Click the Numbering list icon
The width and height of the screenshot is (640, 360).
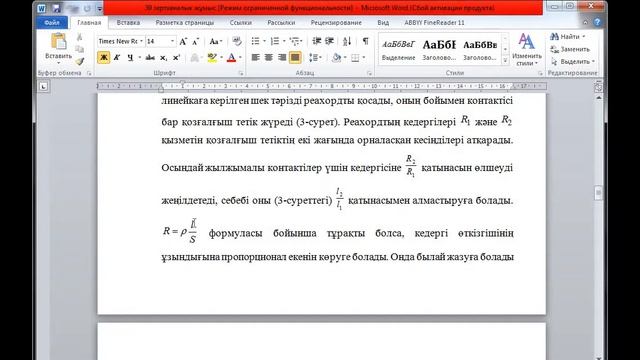pyautogui.click(x=275, y=41)
